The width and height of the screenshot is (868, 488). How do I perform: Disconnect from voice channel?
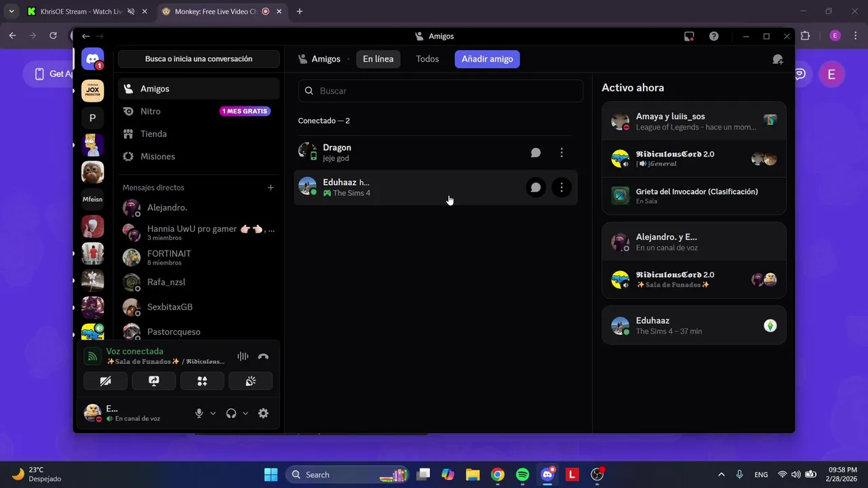[x=263, y=357]
